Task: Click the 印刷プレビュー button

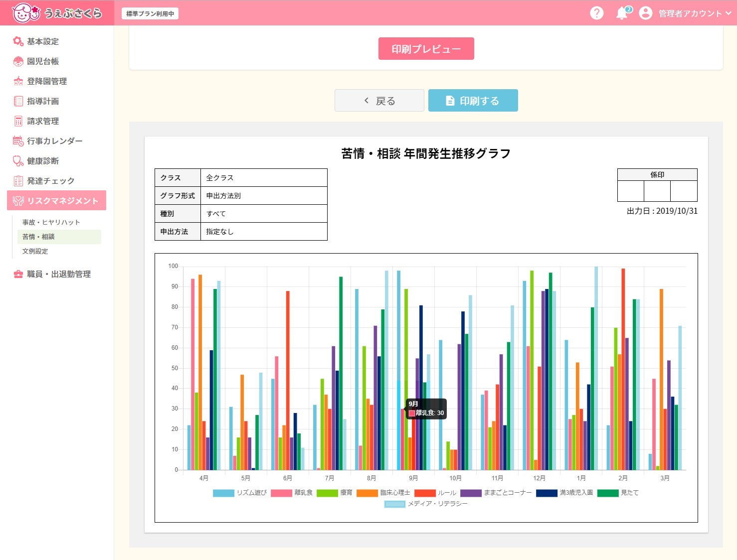Action: pos(426,49)
